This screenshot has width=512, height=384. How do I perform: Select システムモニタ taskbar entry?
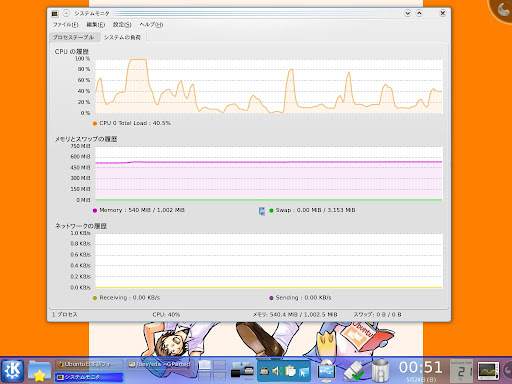(x=88, y=377)
